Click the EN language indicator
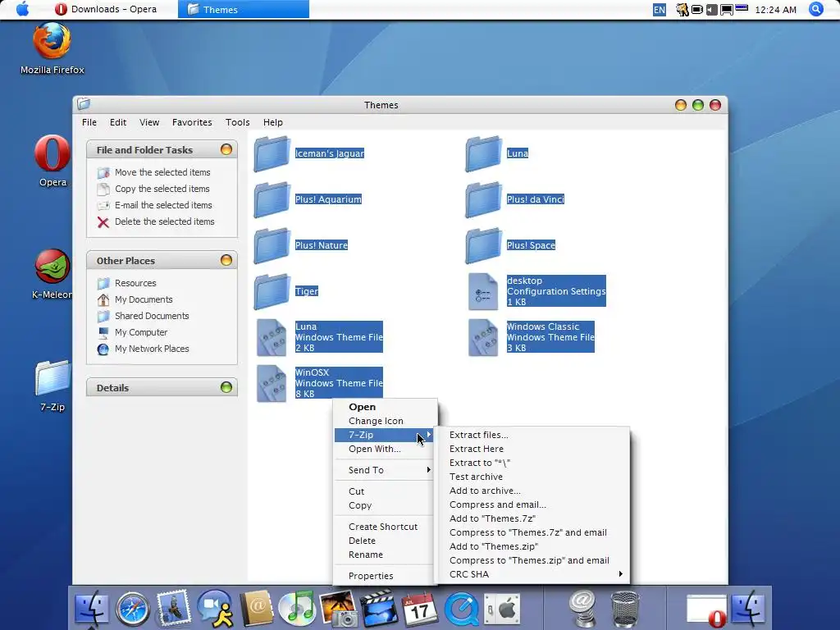The width and height of the screenshot is (840, 630). coord(660,10)
